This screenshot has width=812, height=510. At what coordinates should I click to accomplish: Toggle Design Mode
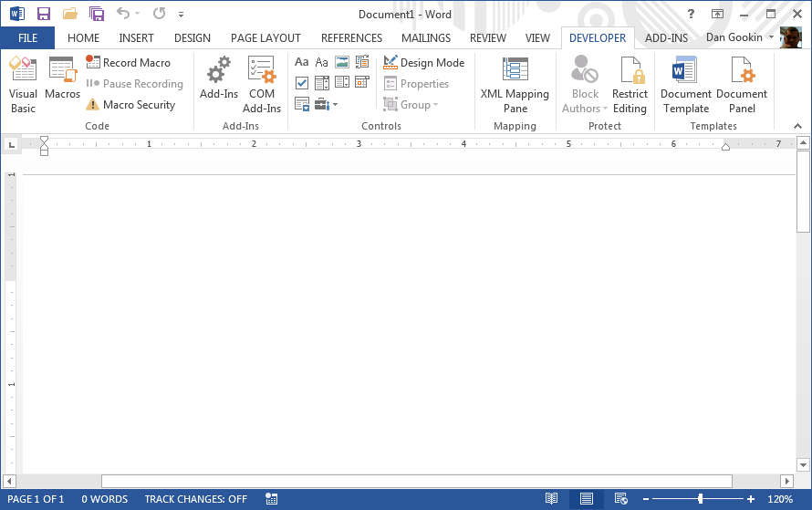[424, 63]
